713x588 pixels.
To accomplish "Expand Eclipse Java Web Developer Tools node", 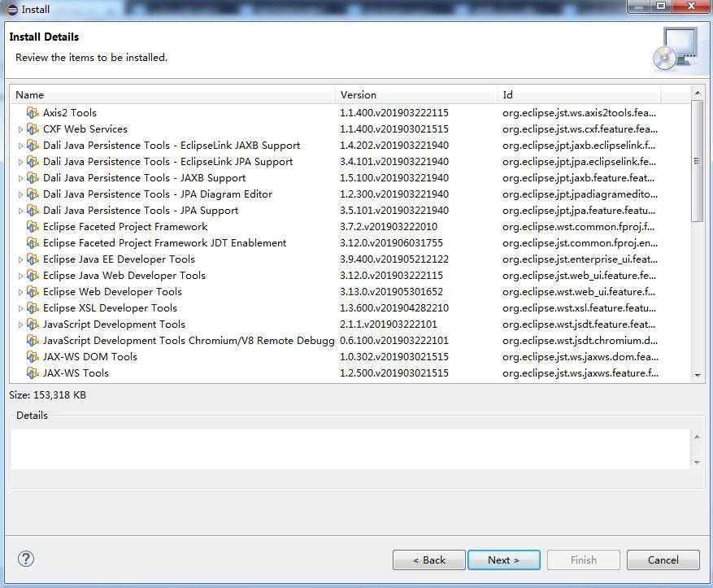I will [20, 276].
